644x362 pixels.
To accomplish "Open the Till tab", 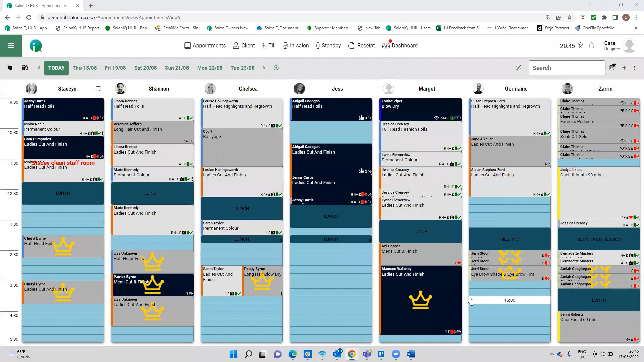I will pos(269,46).
